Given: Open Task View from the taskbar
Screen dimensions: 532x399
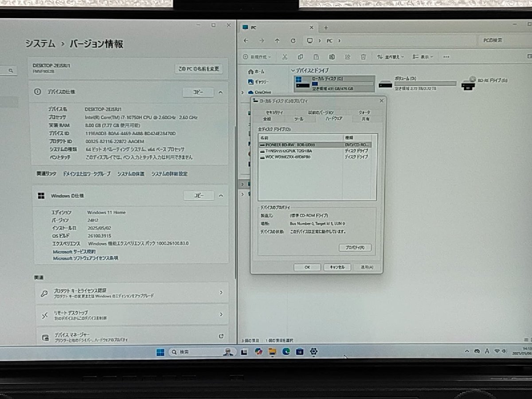Looking at the screenshot, I should coord(244,352).
